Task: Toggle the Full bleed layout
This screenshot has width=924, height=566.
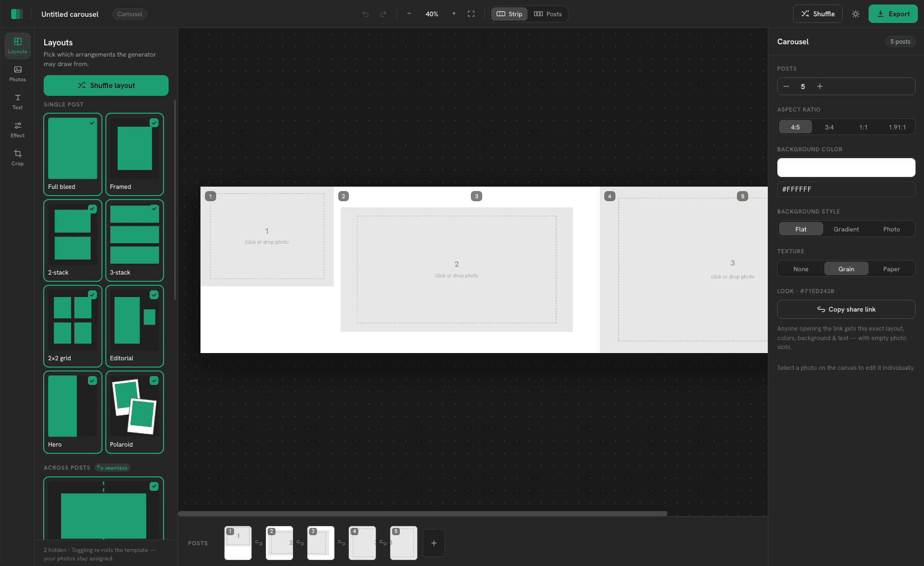Action: (x=73, y=154)
